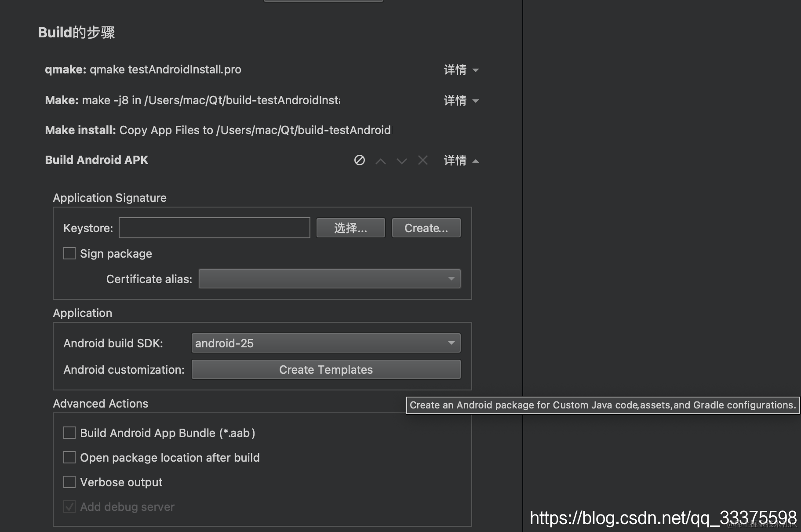
Task: Move Build Android APK step up
Action: coord(381,161)
